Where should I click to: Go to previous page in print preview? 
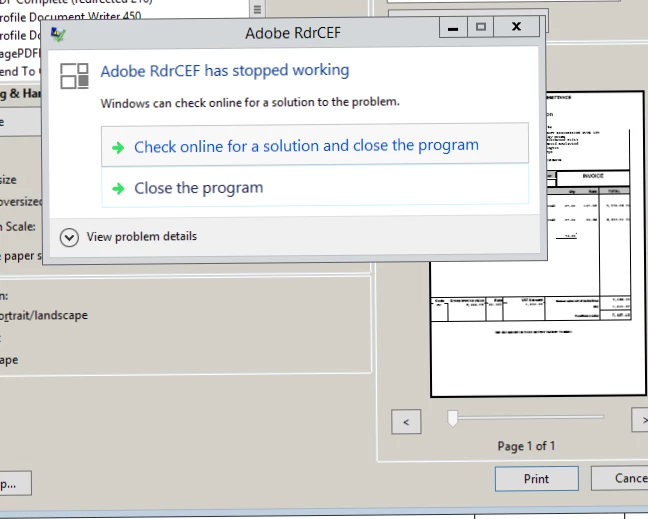point(406,421)
